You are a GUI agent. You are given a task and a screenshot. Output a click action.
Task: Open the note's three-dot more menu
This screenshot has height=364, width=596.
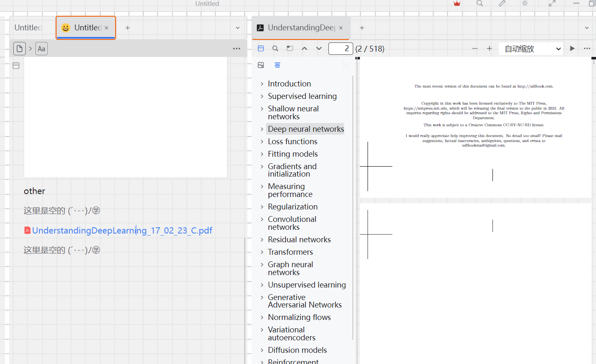tap(236, 49)
